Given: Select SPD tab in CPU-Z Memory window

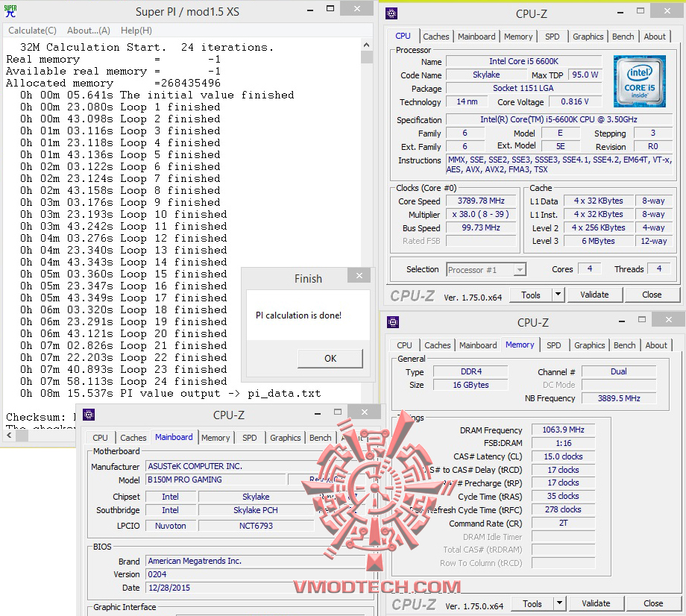Looking at the screenshot, I should click(553, 345).
